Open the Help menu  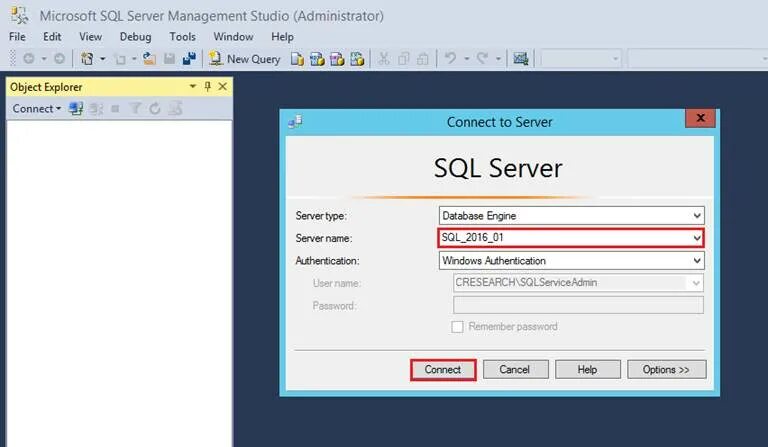pyautogui.click(x=282, y=37)
